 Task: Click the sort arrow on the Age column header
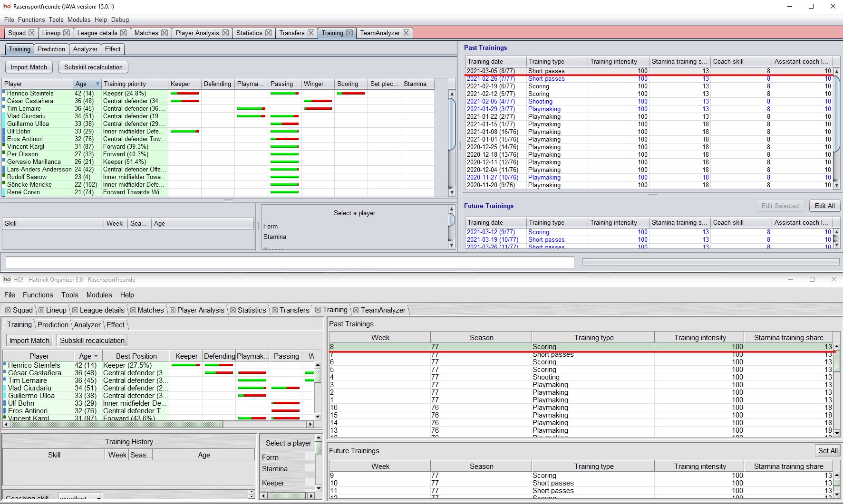[x=97, y=84]
